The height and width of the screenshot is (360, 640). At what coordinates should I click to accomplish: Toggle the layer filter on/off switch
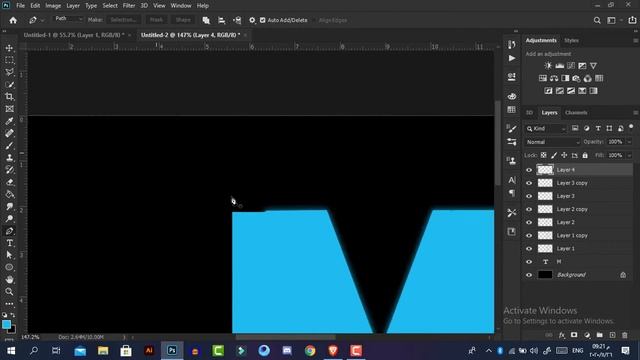point(631,127)
